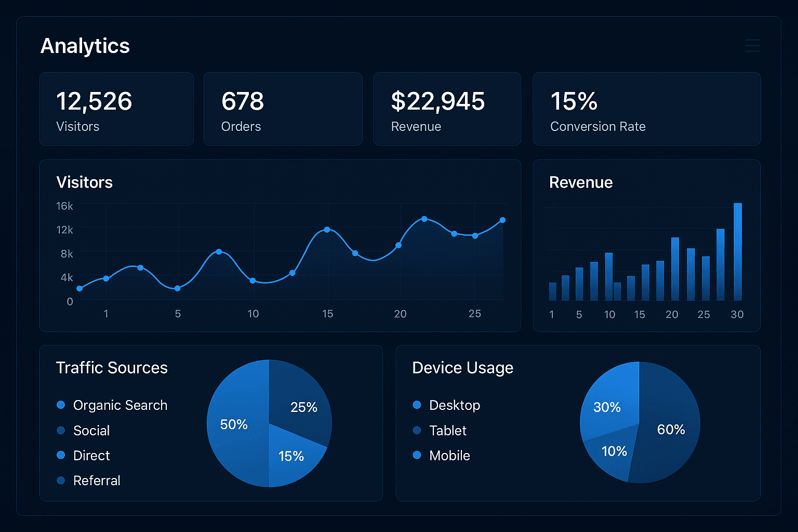Click the "Traffic Sources" heading

(x=112, y=368)
